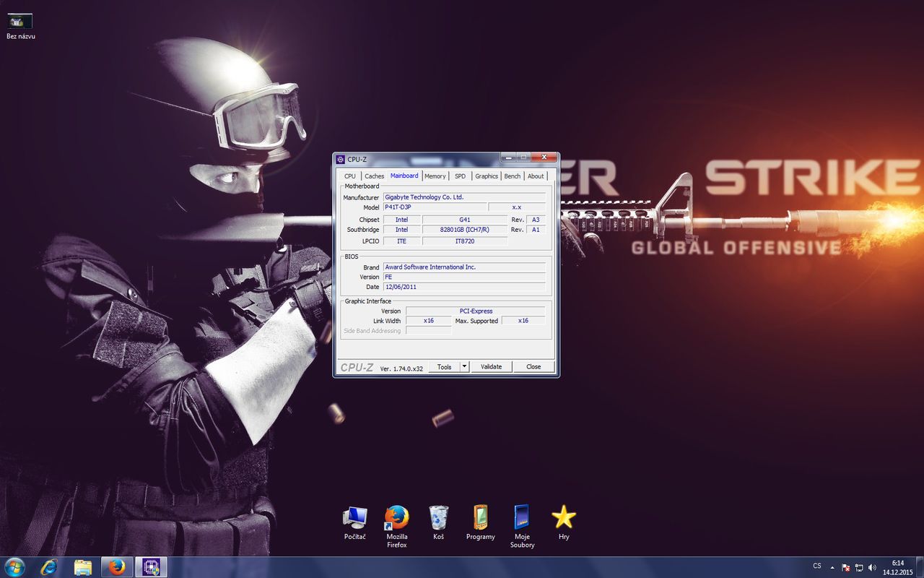Open the Windows Start menu orb
924x578 pixels.
coord(14,567)
